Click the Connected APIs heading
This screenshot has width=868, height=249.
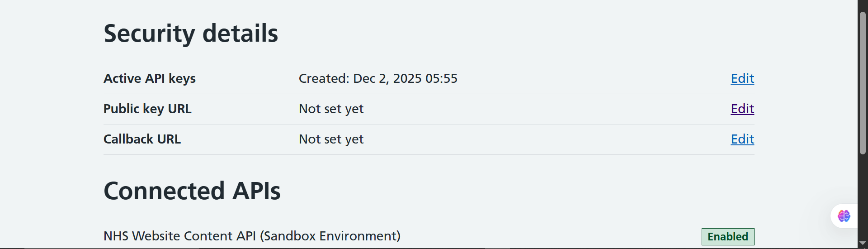point(192,191)
